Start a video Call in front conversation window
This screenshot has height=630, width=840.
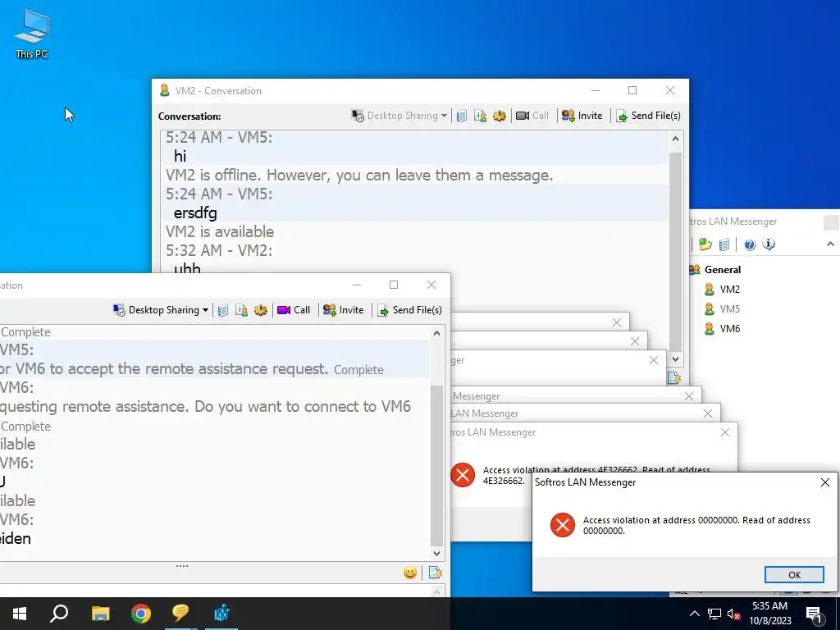pos(294,309)
